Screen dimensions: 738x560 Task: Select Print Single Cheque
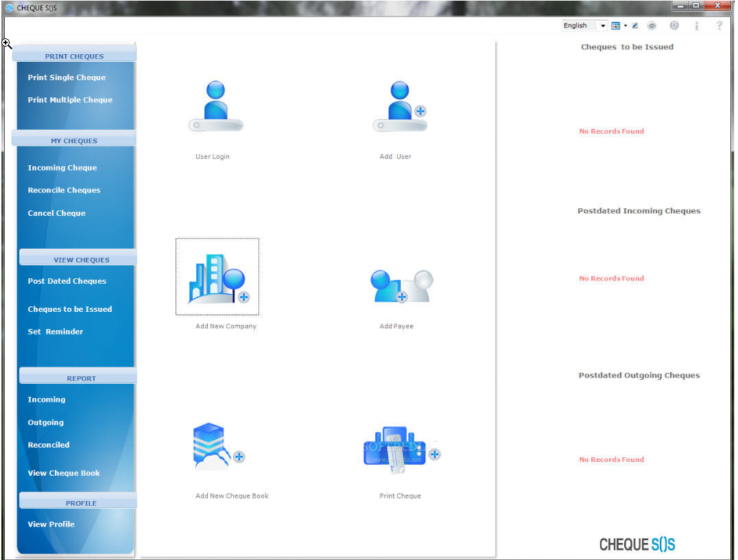[66, 77]
